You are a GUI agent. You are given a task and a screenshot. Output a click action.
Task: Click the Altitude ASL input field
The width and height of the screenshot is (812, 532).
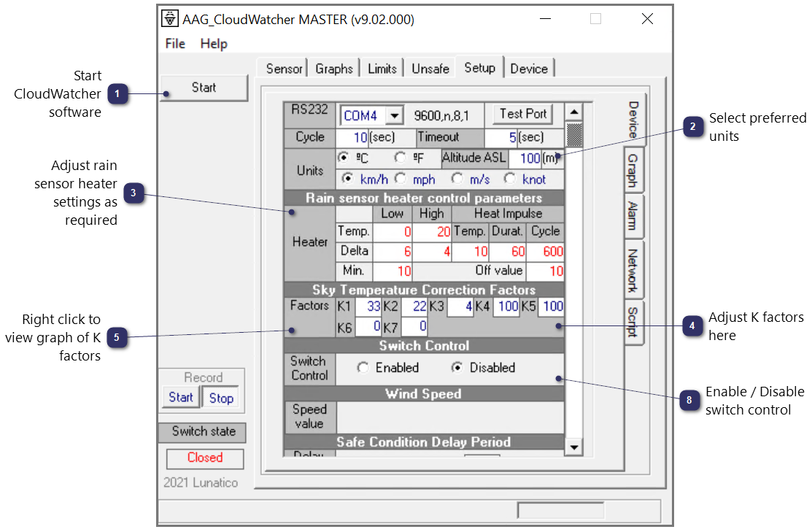[525, 158]
